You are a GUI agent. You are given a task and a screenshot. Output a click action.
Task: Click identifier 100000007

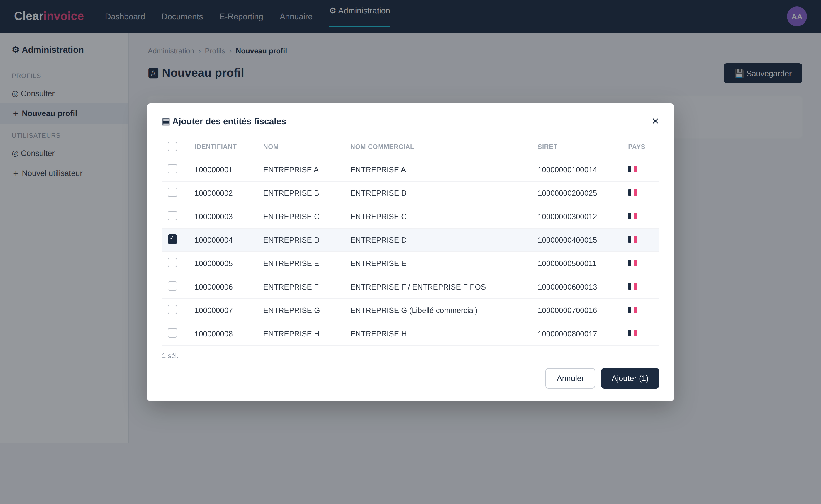[213, 310]
